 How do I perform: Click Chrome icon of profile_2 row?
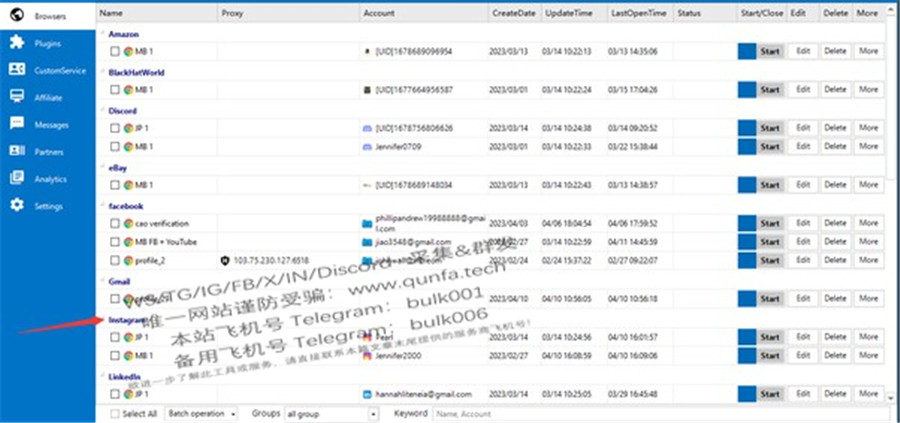coord(128,260)
